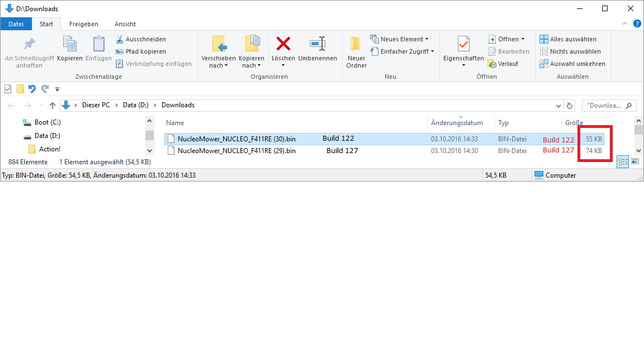Switch to large thumbnails view icon
Viewport: 644px width, 362px height.
(x=635, y=161)
